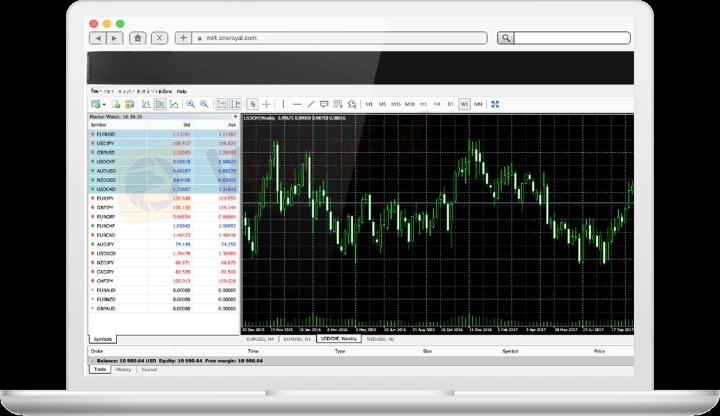Click the zoom out magnifier icon
The image size is (720, 416).
coord(204,104)
